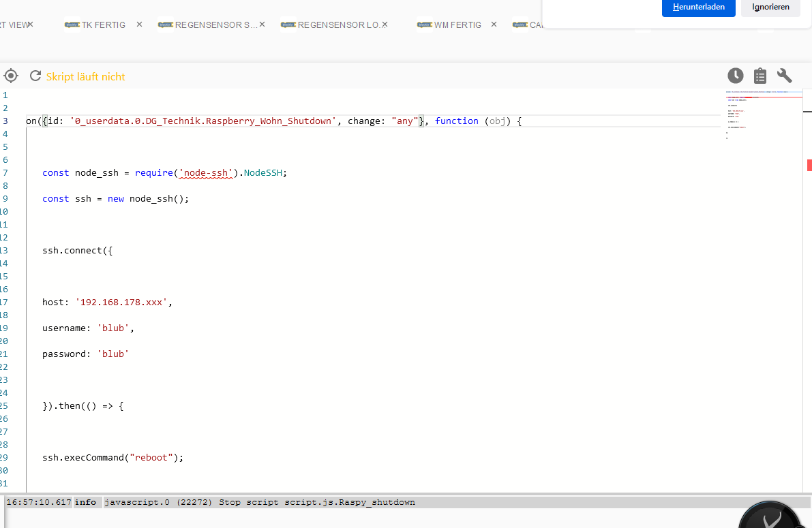Click the username value 'blub'
The width and height of the screenshot is (812, 528).
pyautogui.click(x=113, y=328)
